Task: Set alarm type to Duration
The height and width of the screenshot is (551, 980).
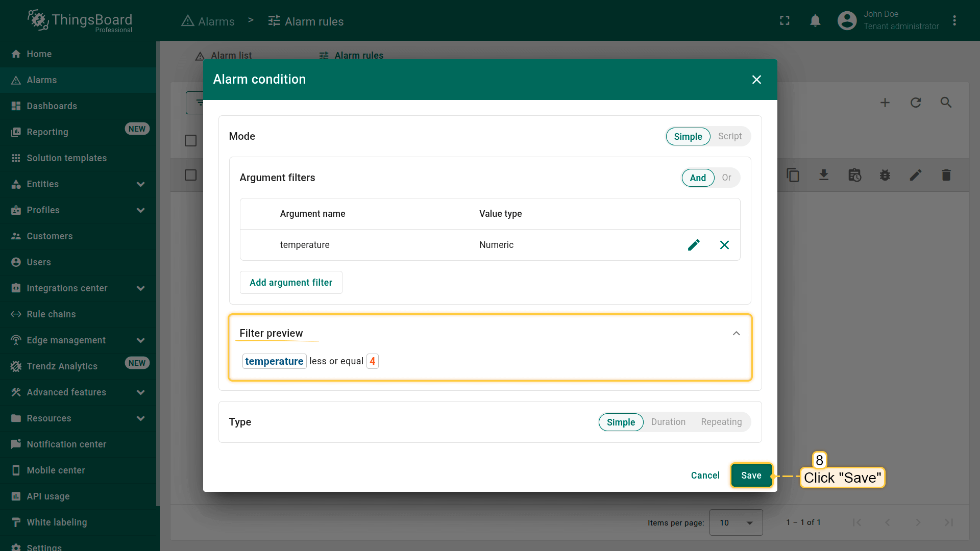Action: (668, 422)
